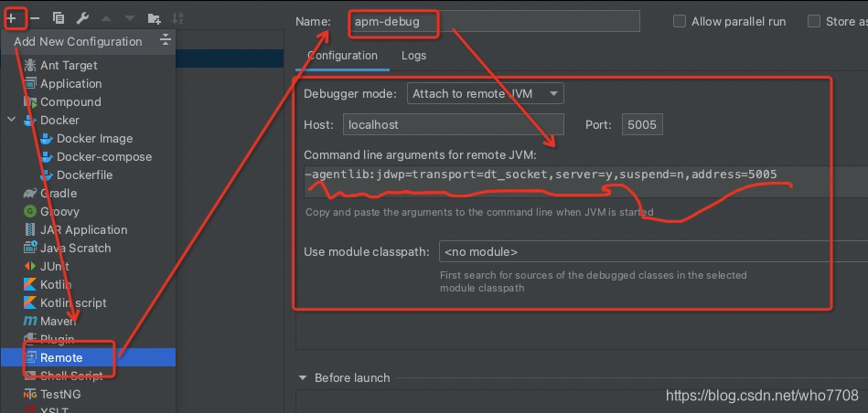Open the Debugger mode dropdown
Screen dimensions: 868x413
click(486, 93)
